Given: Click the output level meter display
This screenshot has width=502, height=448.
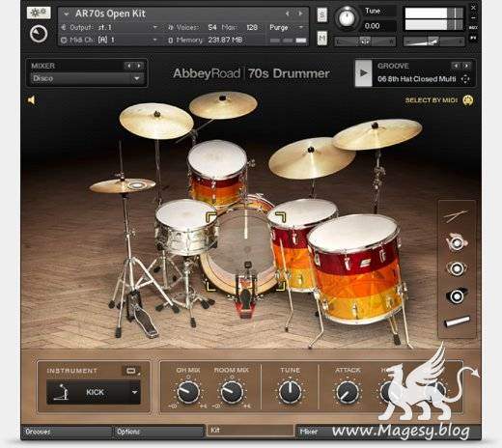Looking at the screenshot, I should coord(433,19).
